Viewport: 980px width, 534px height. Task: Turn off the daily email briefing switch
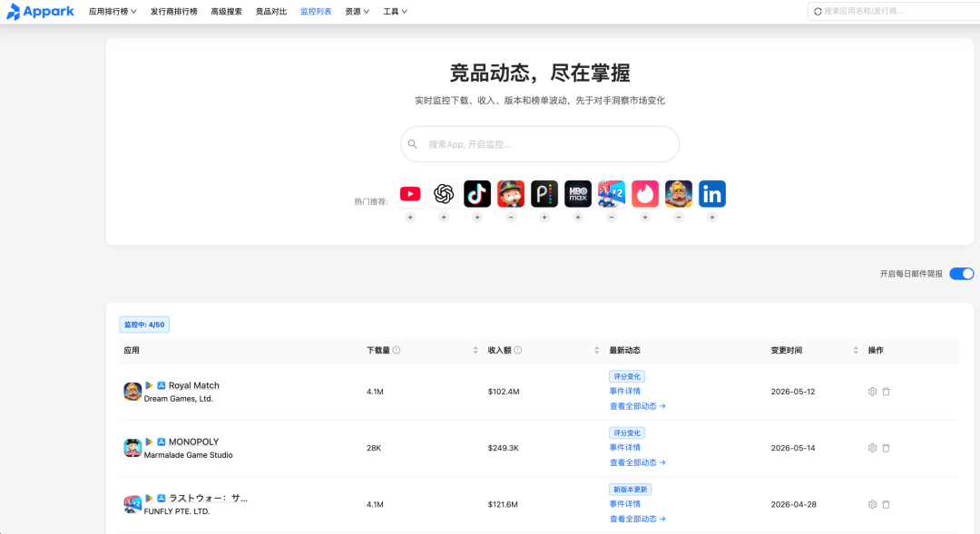coord(961,274)
